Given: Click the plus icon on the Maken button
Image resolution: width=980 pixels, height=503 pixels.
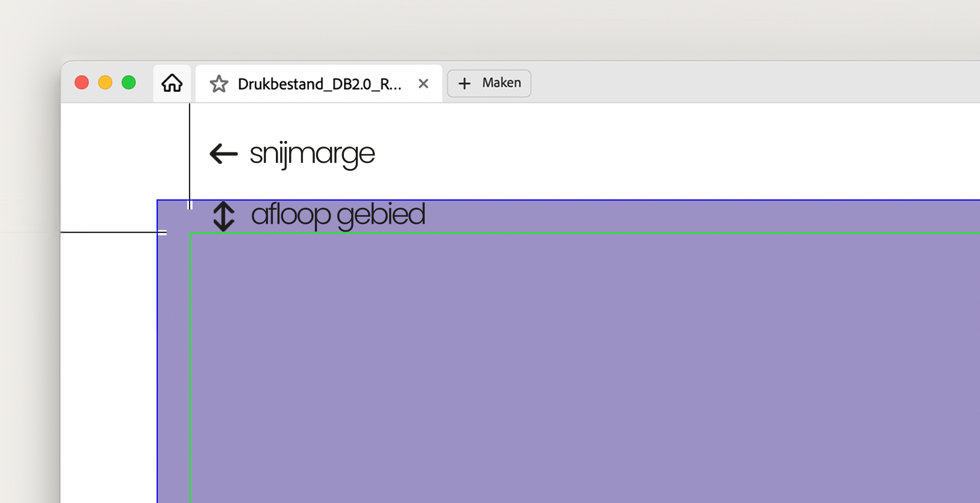Looking at the screenshot, I should point(465,83).
